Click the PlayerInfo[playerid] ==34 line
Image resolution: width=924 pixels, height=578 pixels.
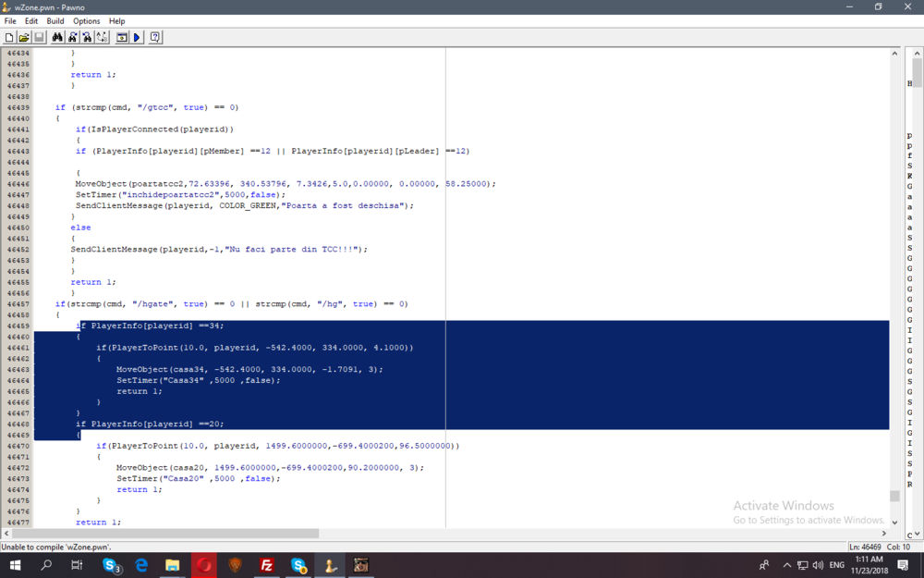click(150, 326)
